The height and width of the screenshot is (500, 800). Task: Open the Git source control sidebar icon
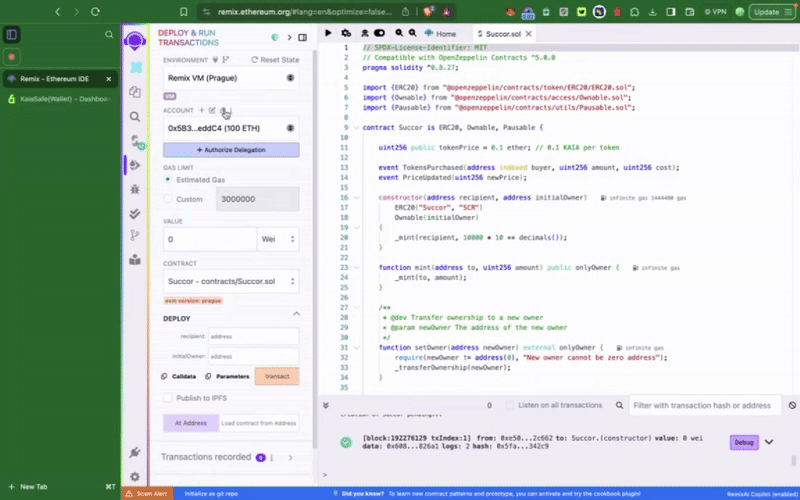[135, 235]
